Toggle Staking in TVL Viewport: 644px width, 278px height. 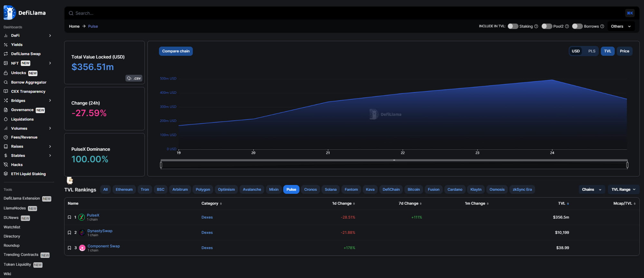click(x=513, y=26)
